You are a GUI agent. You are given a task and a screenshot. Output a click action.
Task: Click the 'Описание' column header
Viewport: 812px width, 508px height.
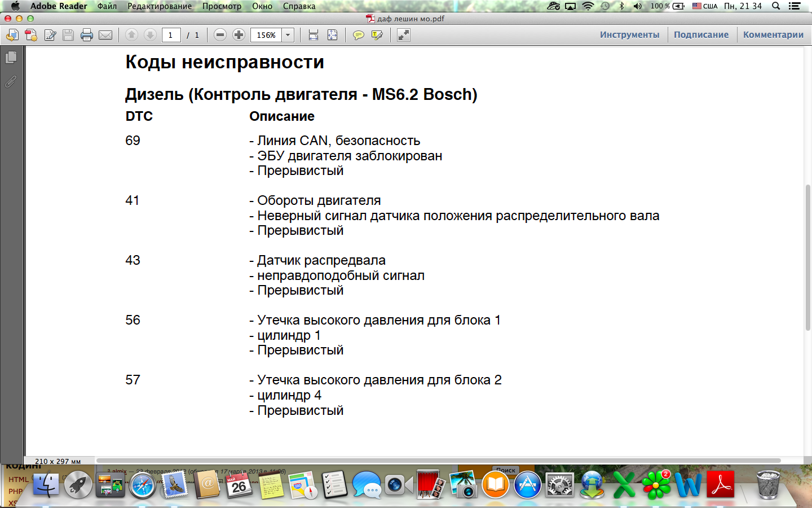(282, 116)
